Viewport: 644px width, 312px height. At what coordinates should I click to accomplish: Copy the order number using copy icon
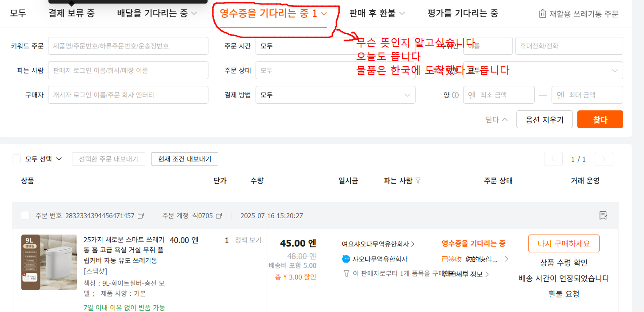(x=141, y=216)
